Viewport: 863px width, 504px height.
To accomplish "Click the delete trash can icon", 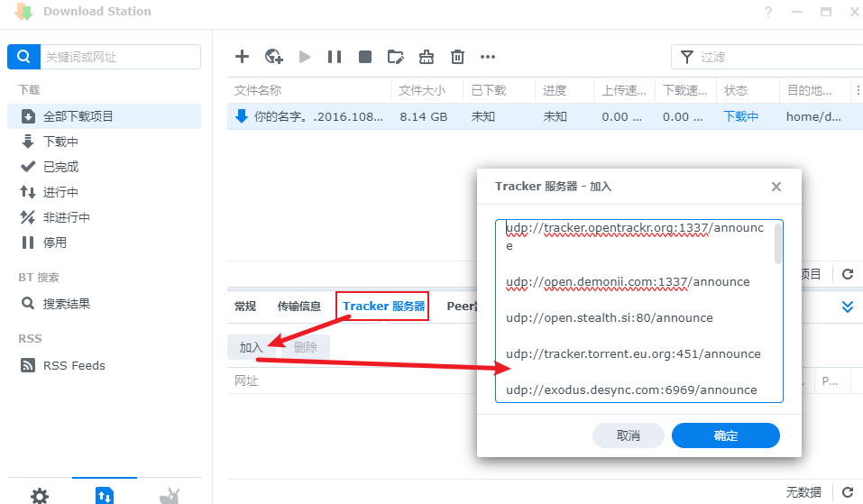I will [x=457, y=57].
